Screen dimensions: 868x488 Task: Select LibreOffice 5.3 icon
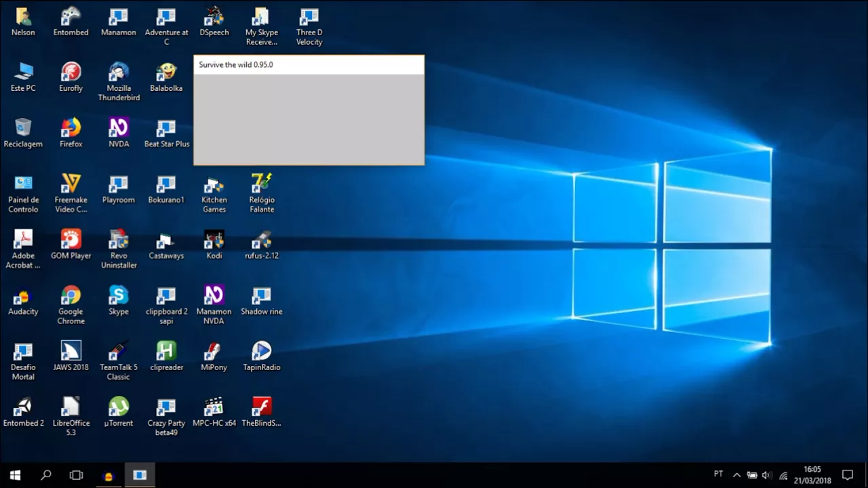(71, 415)
